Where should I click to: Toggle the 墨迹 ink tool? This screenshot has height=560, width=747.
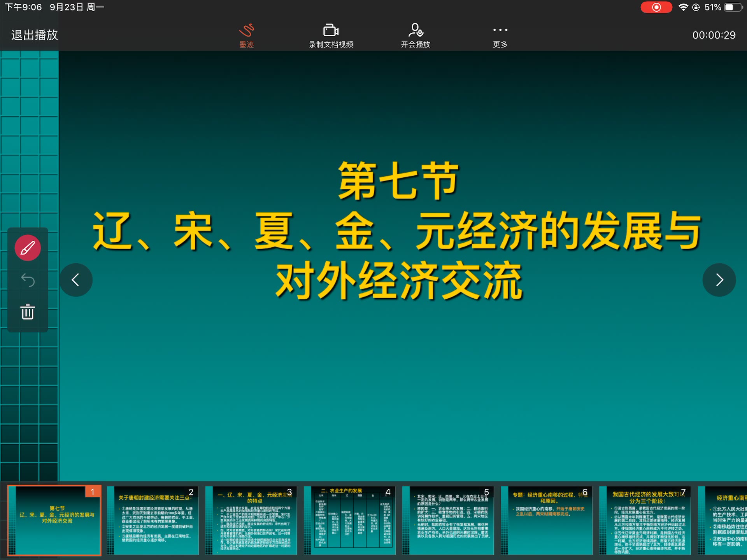(246, 36)
